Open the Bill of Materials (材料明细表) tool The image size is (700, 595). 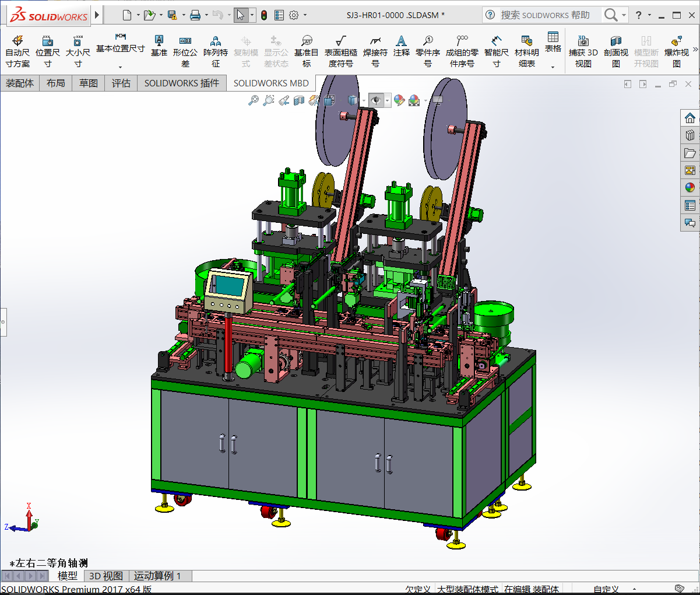[x=527, y=51]
